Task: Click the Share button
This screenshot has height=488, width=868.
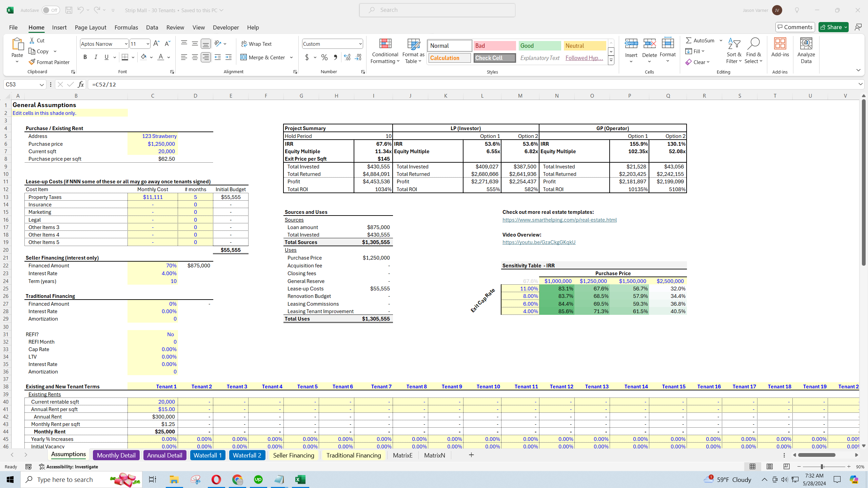Action: [x=833, y=27]
